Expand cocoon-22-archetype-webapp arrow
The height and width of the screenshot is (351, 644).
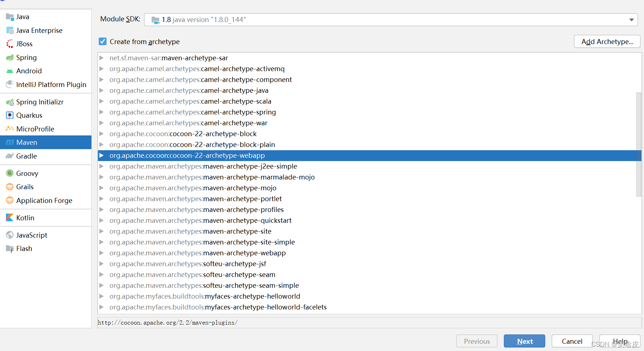(x=102, y=155)
